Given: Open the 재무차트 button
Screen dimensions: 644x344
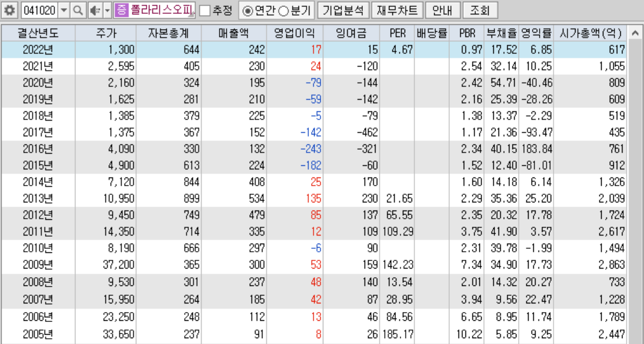Looking at the screenshot, I should click(397, 10).
